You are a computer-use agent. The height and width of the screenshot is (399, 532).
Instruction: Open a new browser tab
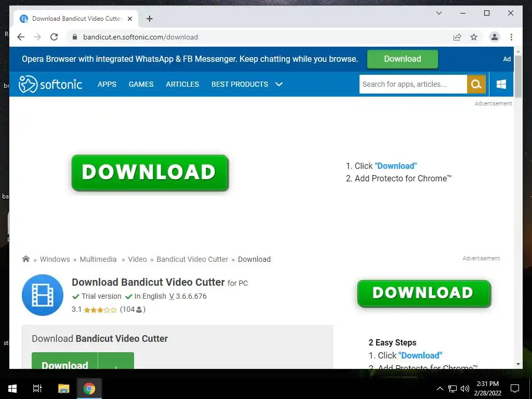150,19
